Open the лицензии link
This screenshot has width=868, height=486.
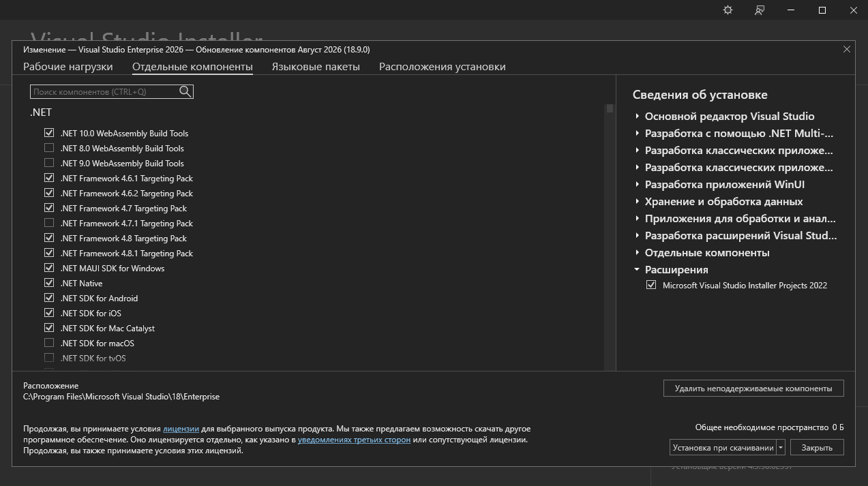click(x=181, y=429)
